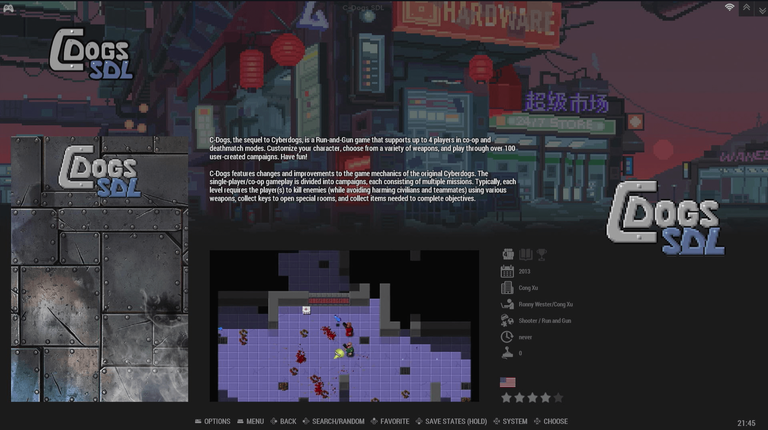The height and width of the screenshot is (430, 768).
Task: Click the building publisher icon
Action: [x=507, y=287]
